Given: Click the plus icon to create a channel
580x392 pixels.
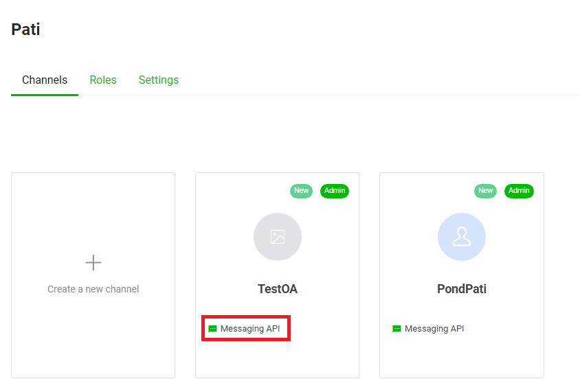Looking at the screenshot, I should point(93,262).
